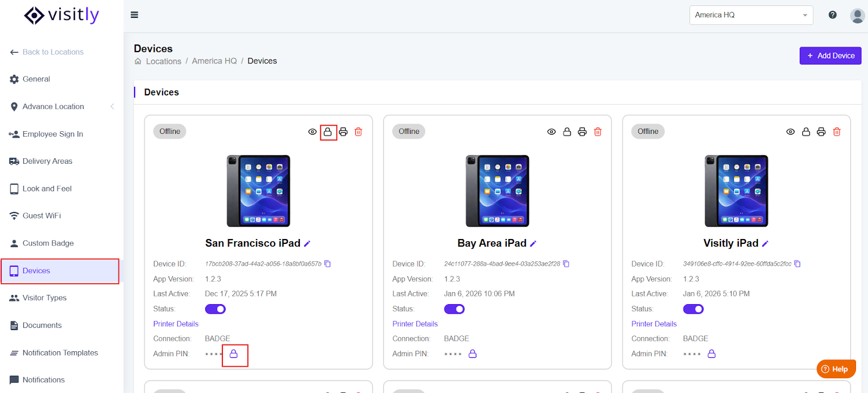Click Offline badge on Bay Area iPad
868x393 pixels.
pyautogui.click(x=409, y=132)
